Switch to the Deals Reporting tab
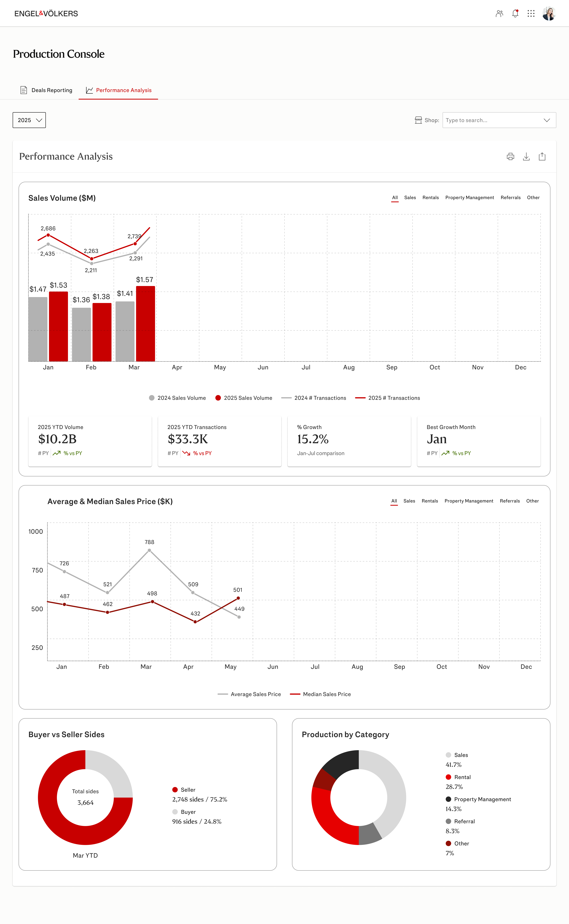 (46, 90)
